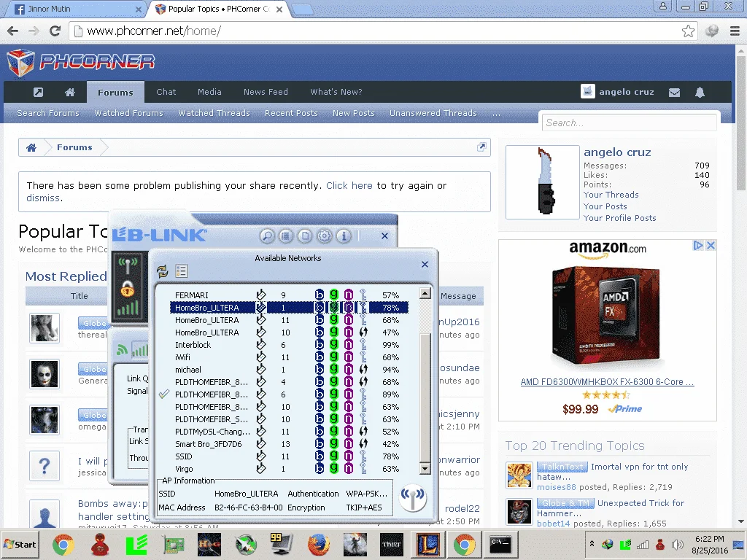Open Your Threads link in sidebar
The height and width of the screenshot is (560, 747).
611,195
